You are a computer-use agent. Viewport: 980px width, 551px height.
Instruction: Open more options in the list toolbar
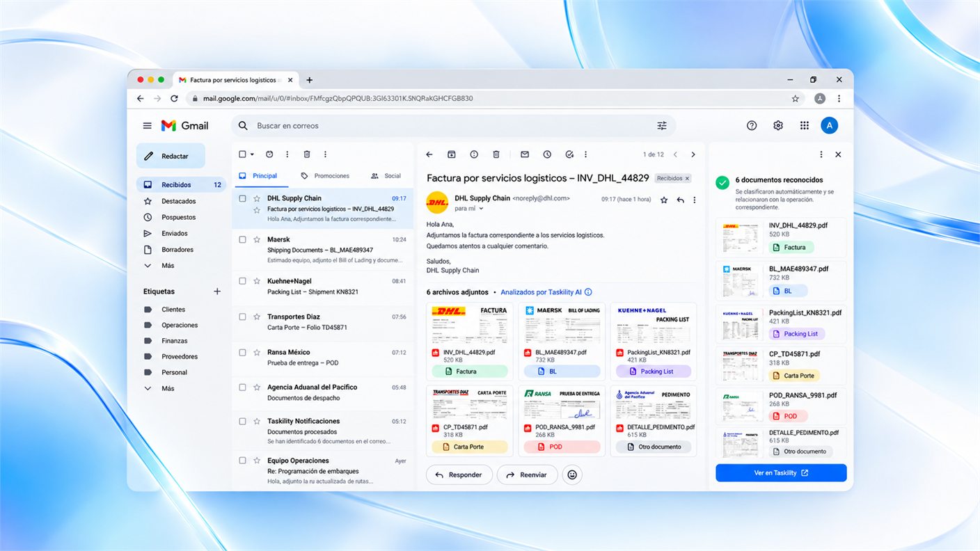tap(325, 154)
